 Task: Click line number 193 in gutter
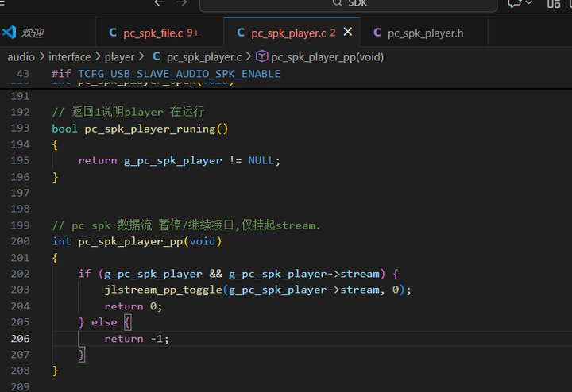tap(20, 128)
